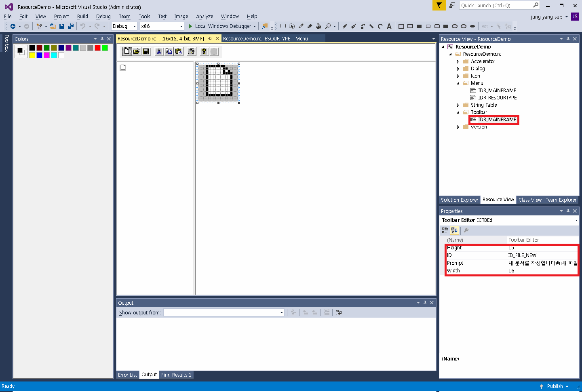Switch to the Solution Explorer tab

460,200
